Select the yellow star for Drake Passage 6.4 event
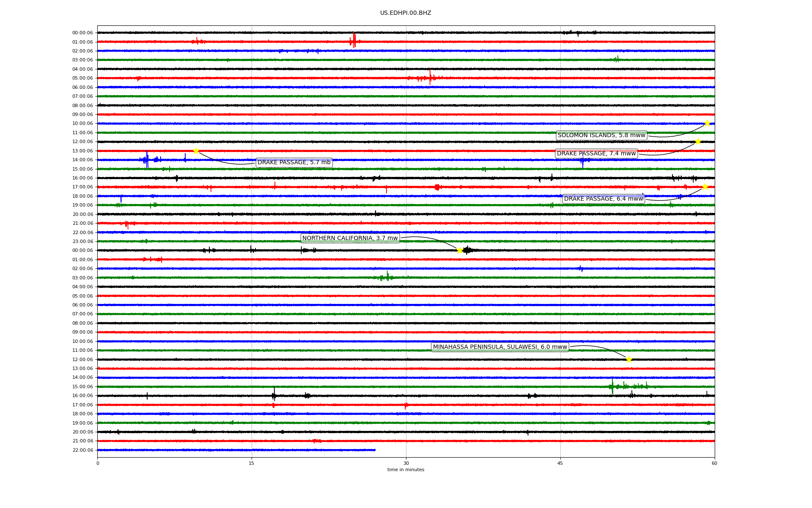The image size is (812, 508). pos(705,187)
